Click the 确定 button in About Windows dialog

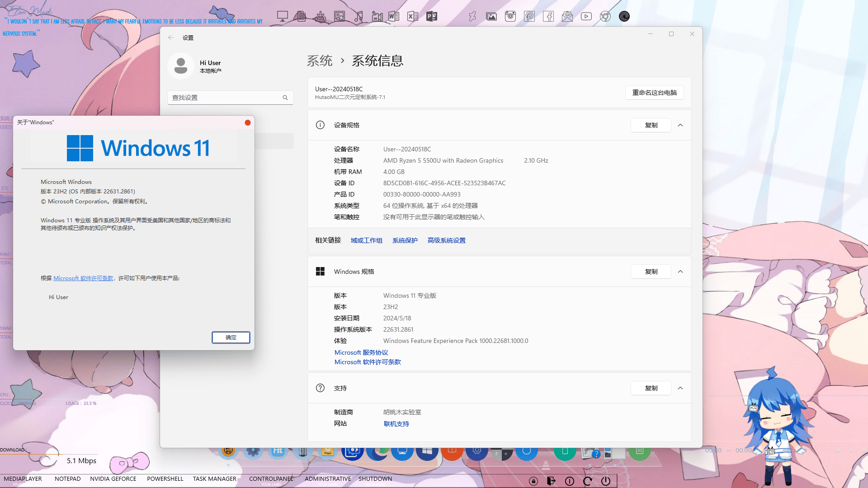point(231,338)
